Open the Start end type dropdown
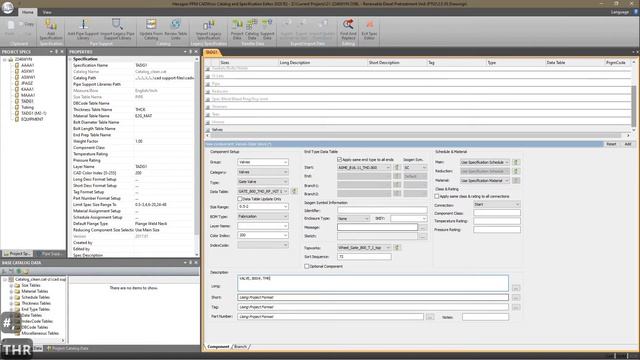640x360 pixels. click(x=364, y=167)
